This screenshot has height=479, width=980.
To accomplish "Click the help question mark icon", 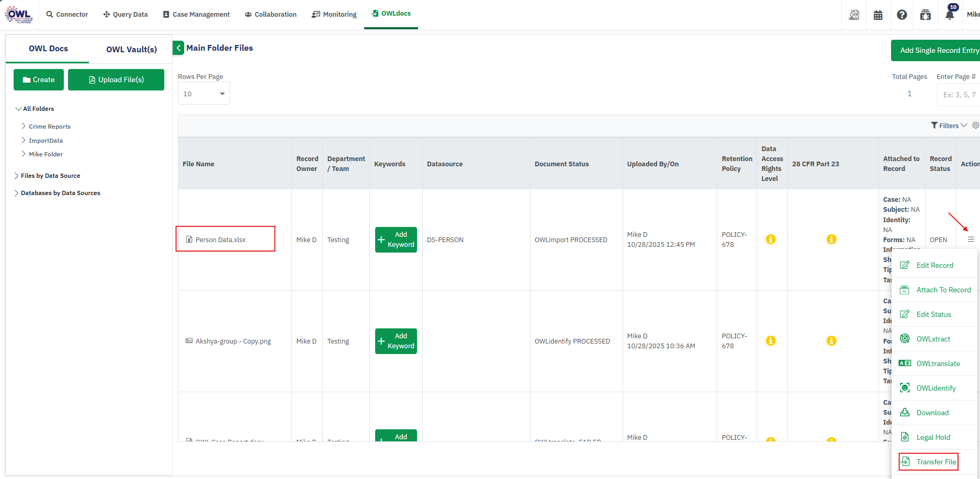I will pyautogui.click(x=902, y=15).
